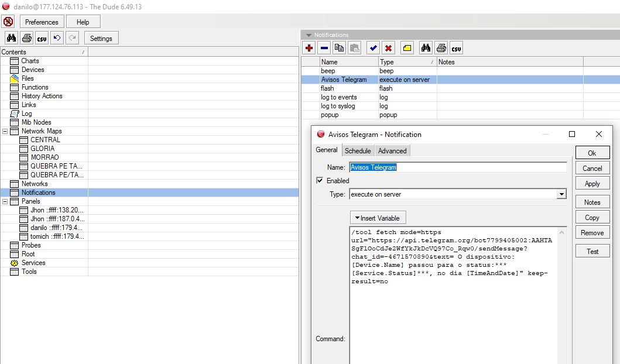Image resolution: width=620 pixels, height=364 pixels.
Task: Open the Type dropdown arrow
Action: click(x=561, y=194)
